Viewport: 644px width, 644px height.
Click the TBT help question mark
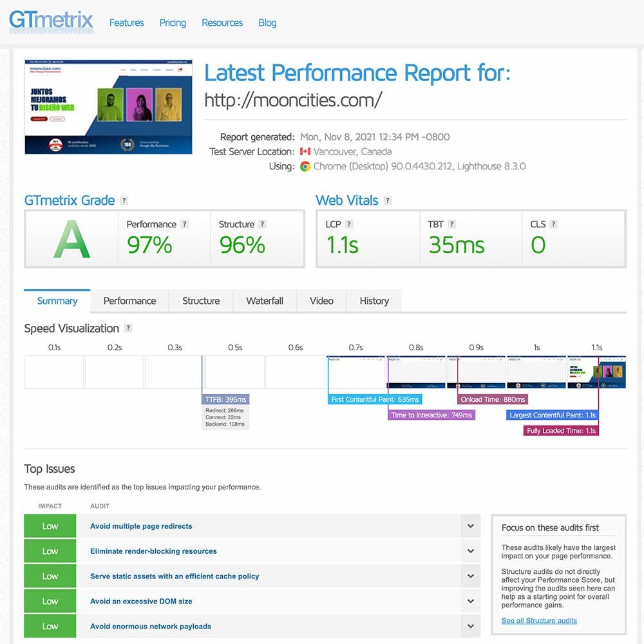point(451,224)
